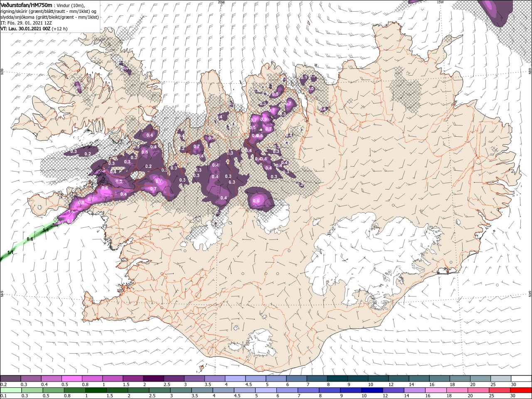Click the '0.6' value on the green rain band
This screenshot has width=532, height=399.
pos(30,239)
